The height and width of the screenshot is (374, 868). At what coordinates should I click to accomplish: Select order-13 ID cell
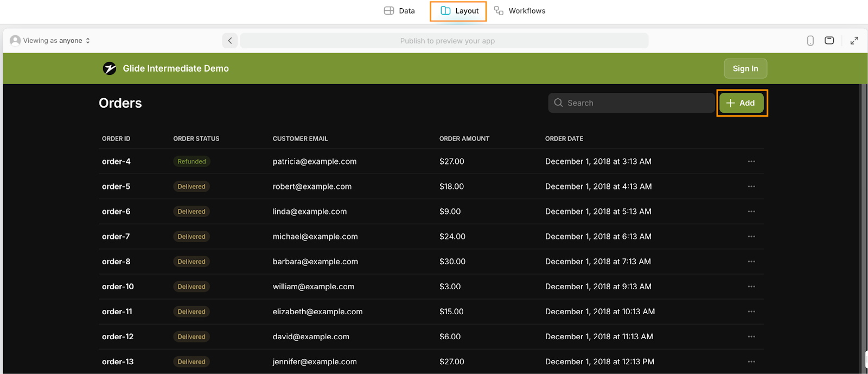[118, 362]
